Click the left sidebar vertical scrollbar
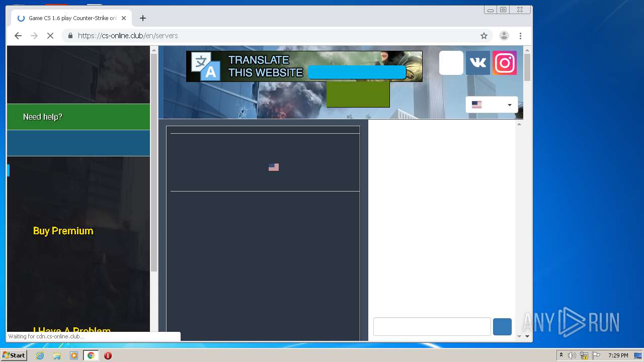The height and width of the screenshot is (362, 644). pos(154,162)
